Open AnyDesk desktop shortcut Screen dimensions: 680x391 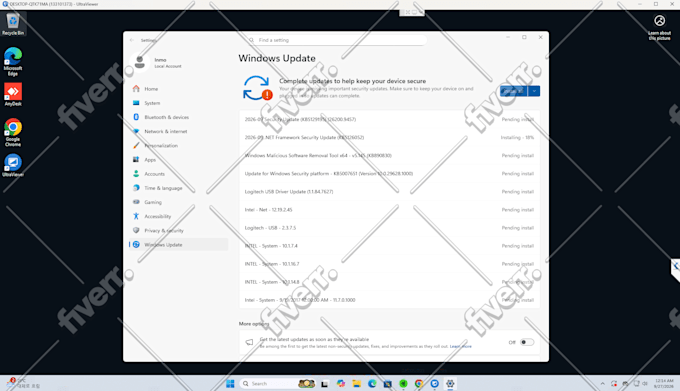pyautogui.click(x=13, y=94)
